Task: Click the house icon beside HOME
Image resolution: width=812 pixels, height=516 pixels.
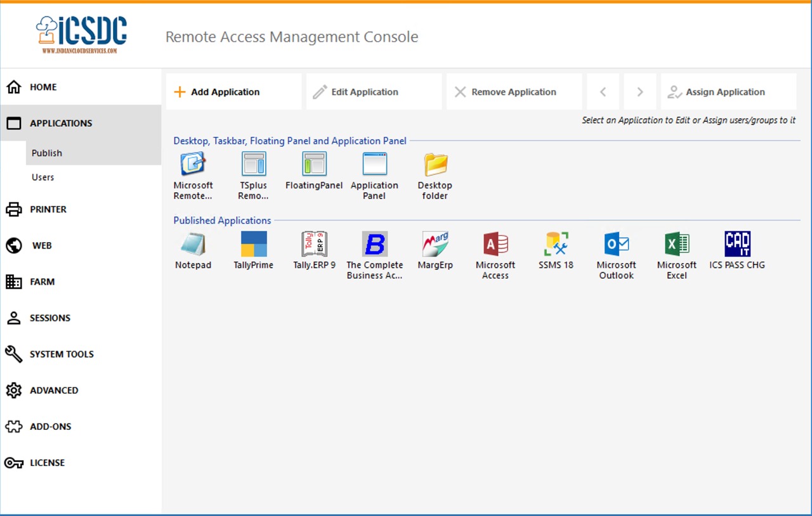Action: [x=14, y=87]
